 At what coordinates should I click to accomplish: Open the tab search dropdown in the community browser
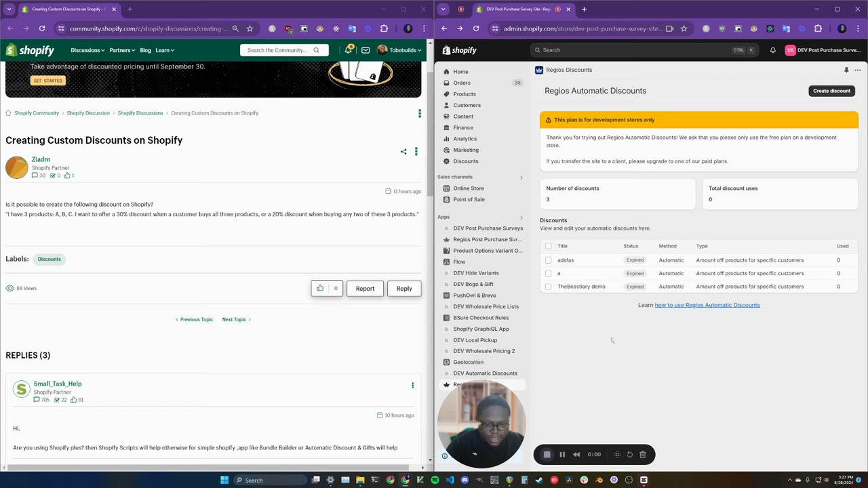[9, 9]
